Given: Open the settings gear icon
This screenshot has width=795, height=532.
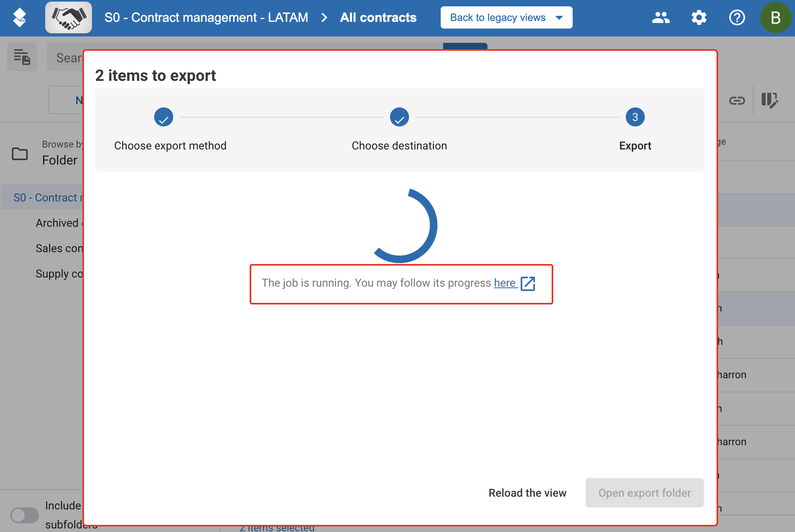Looking at the screenshot, I should click(x=699, y=17).
